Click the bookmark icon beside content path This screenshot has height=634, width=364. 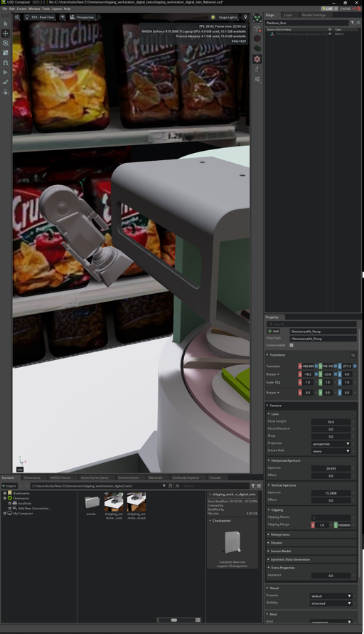[171, 486]
